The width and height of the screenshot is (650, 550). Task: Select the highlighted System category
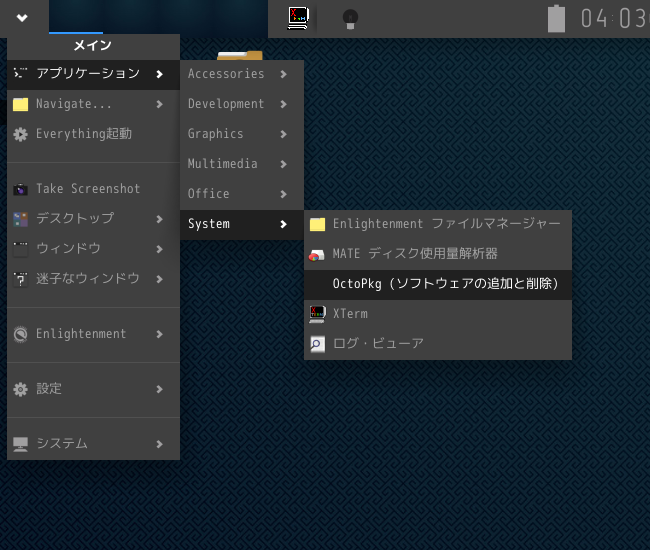(x=242, y=224)
